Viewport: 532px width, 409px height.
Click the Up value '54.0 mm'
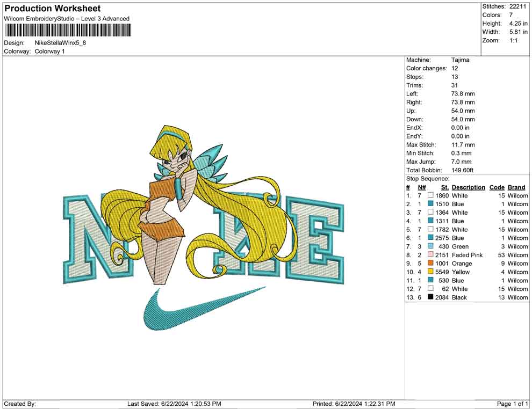(x=463, y=111)
